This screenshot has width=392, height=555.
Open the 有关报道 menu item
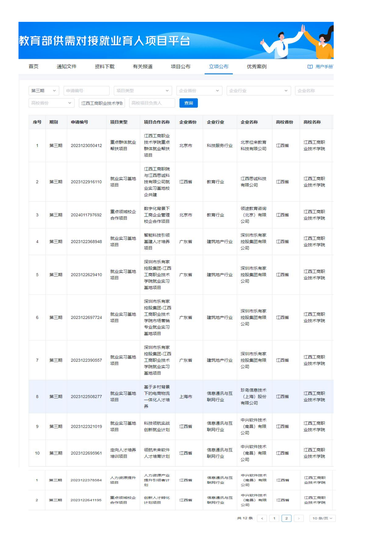coord(143,66)
